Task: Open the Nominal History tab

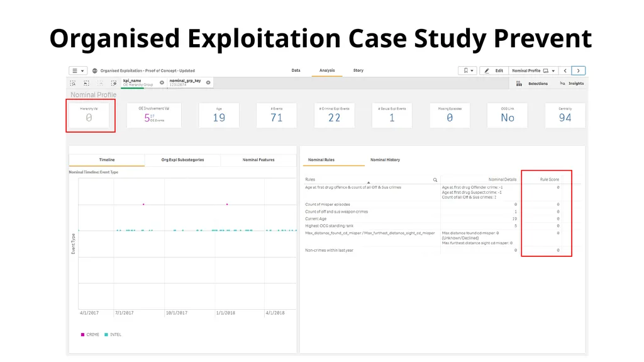Action: click(x=386, y=160)
